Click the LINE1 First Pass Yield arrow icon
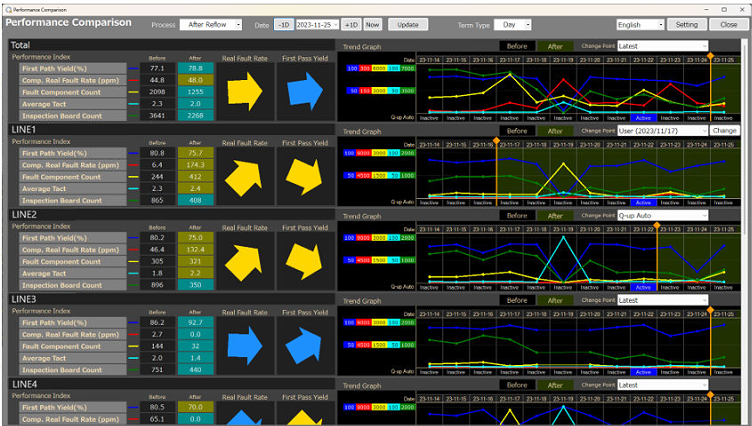The image size is (752, 426). point(304,176)
